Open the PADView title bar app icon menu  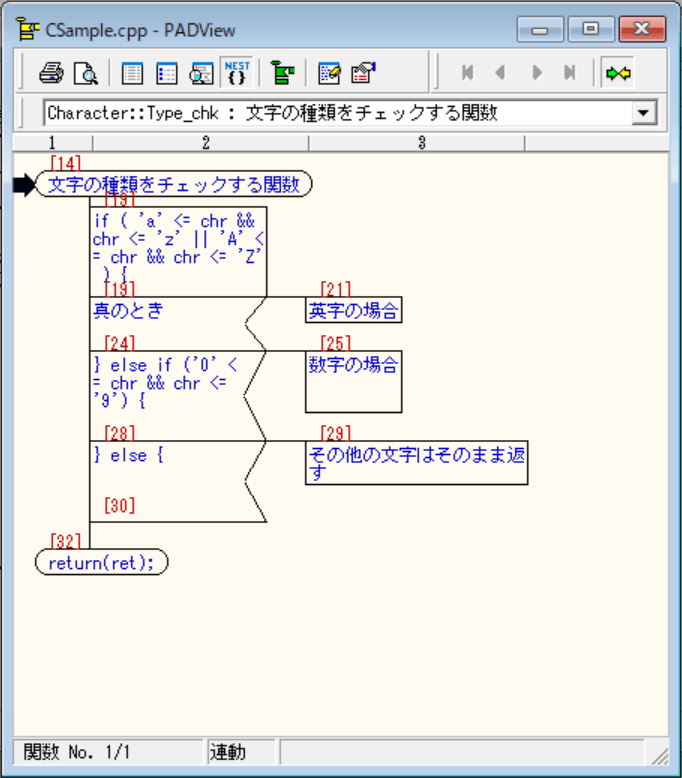click(x=27, y=29)
